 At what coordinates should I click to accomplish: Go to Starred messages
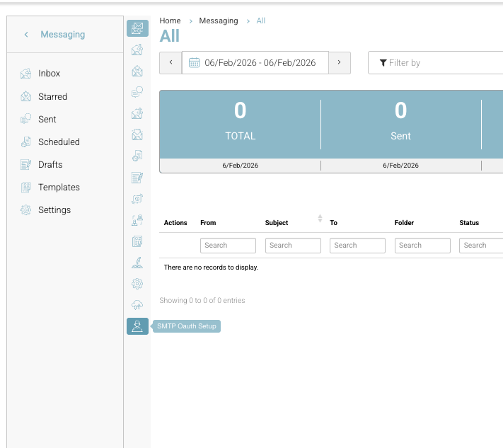(52, 96)
